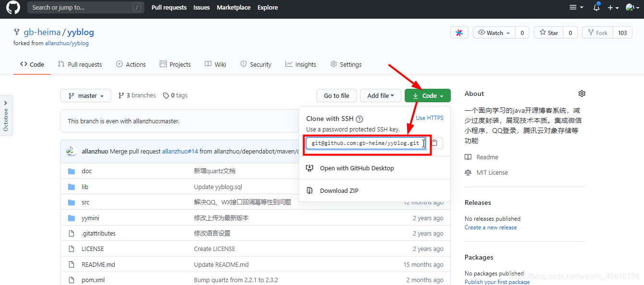Open the Insights tab
The image size is (644, 285).
[x=301, y=64]
